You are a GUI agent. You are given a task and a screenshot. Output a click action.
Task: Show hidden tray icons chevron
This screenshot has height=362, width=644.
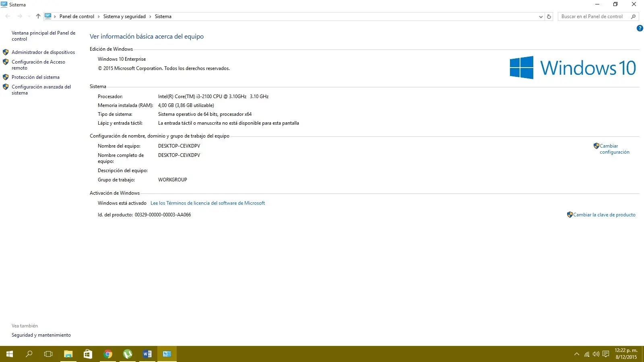576,354
